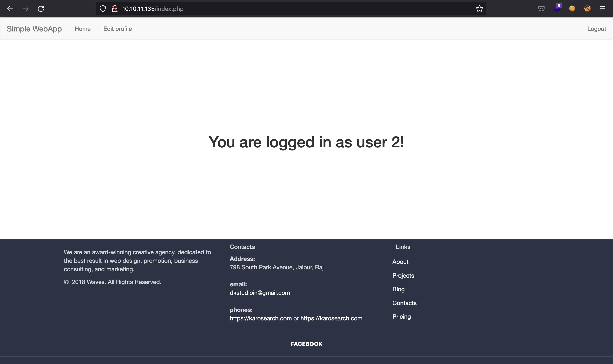Click the Contacts link in footer
The width and height of the screenshot is (613, 364).
click(x=404, y=303)
